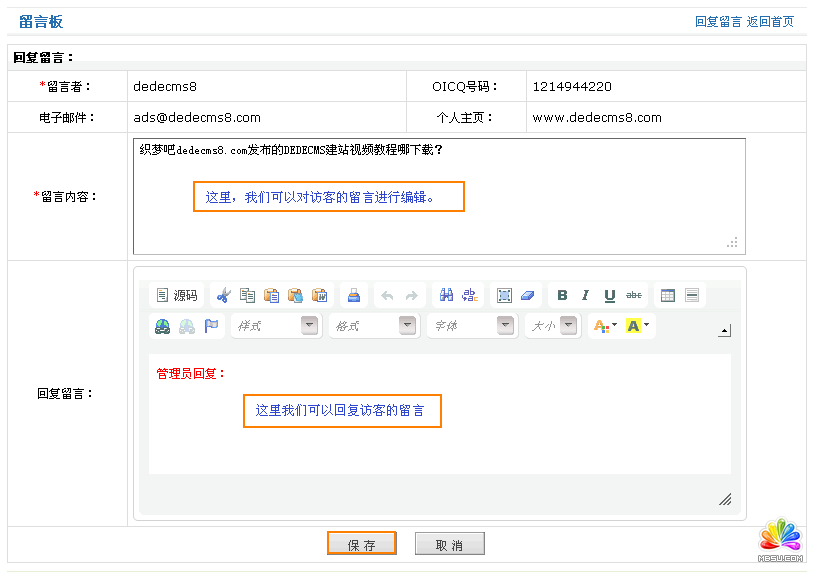Toggle bold formatting
Viewport: 815px width, 572px height.
pos(562,295)
